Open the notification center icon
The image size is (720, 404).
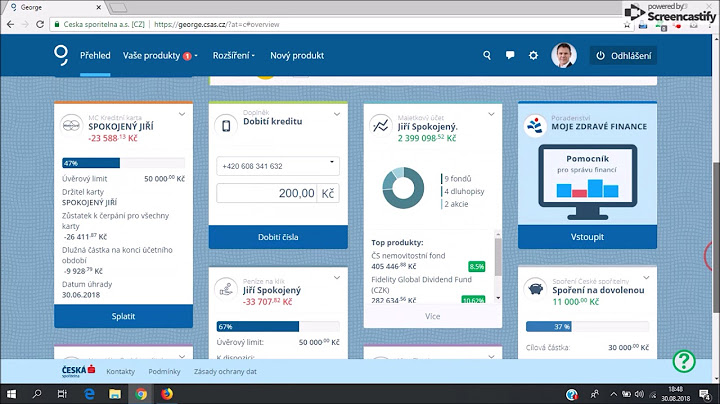(704, 394)
